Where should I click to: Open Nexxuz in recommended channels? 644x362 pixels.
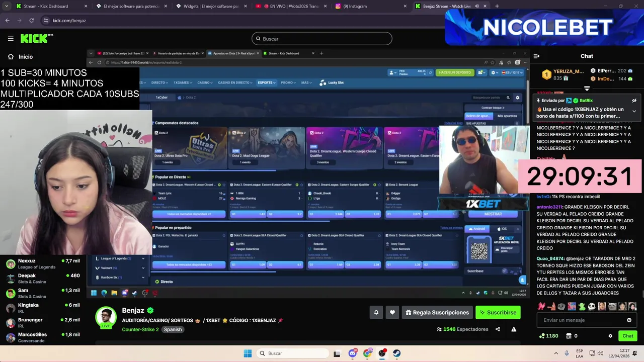click(x=43, y=264)
